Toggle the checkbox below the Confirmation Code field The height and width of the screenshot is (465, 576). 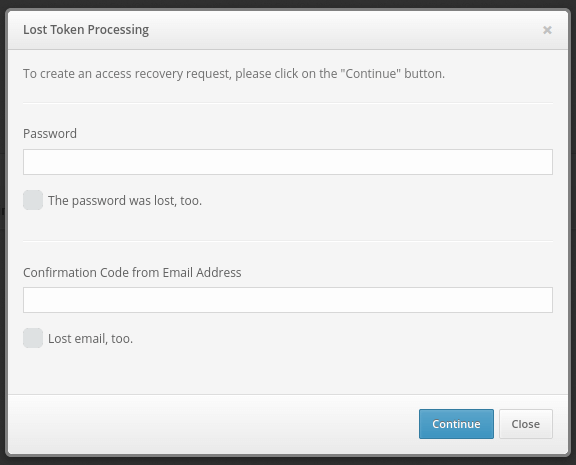(x=33, y=338)
